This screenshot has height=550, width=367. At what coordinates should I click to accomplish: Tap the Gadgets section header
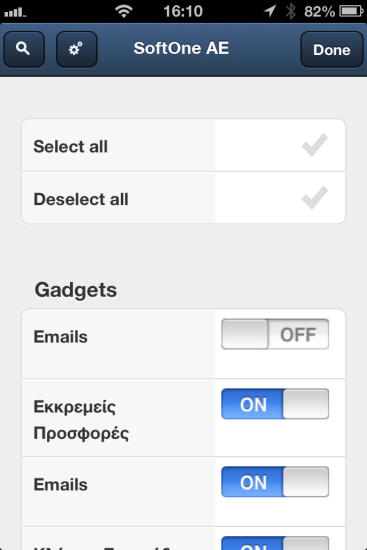(x=75, y=290)
